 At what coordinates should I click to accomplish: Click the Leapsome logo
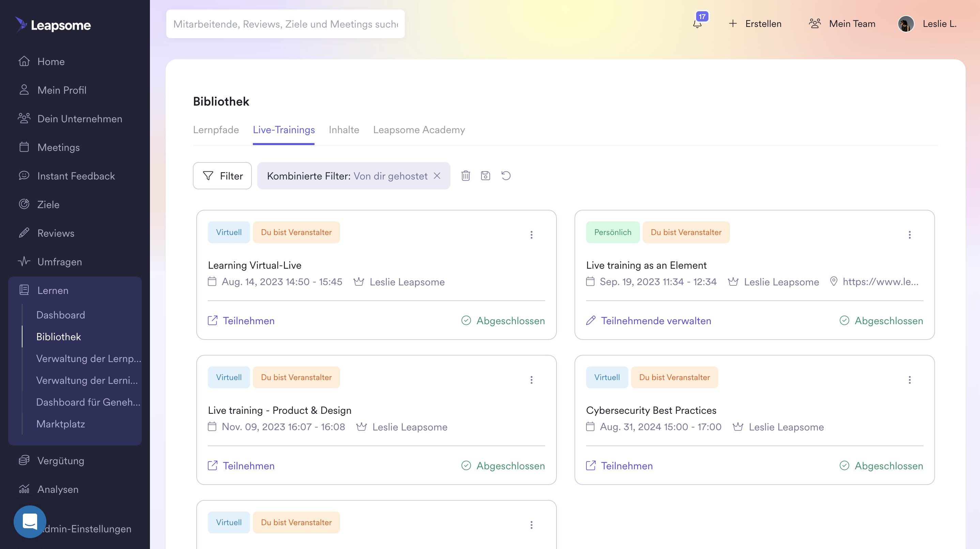[53, 25]
